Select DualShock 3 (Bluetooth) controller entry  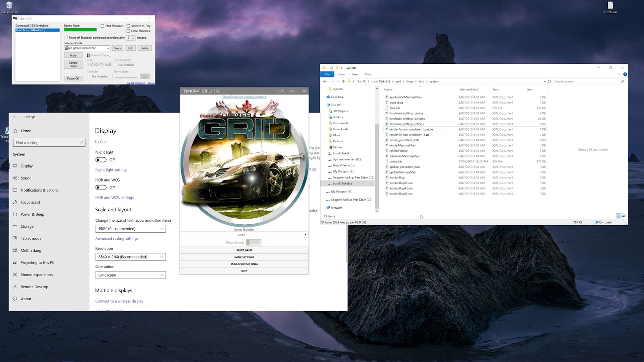[x=37, y=30]
